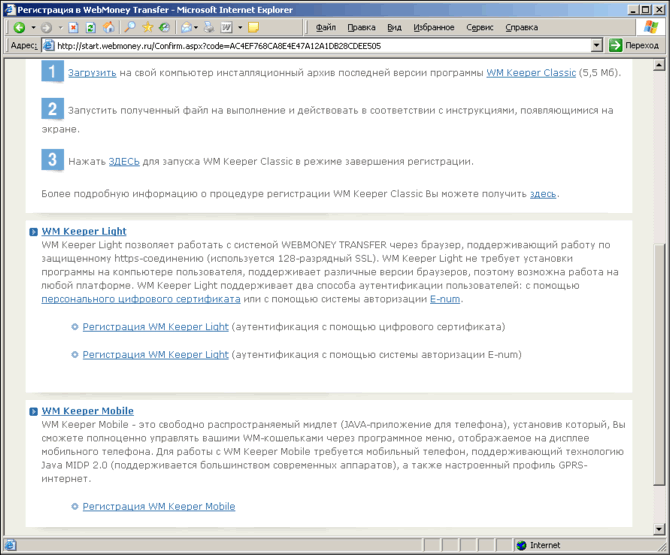Refresh the page with green arrows icon
The image size is (670, 555).
pos(91,27)
